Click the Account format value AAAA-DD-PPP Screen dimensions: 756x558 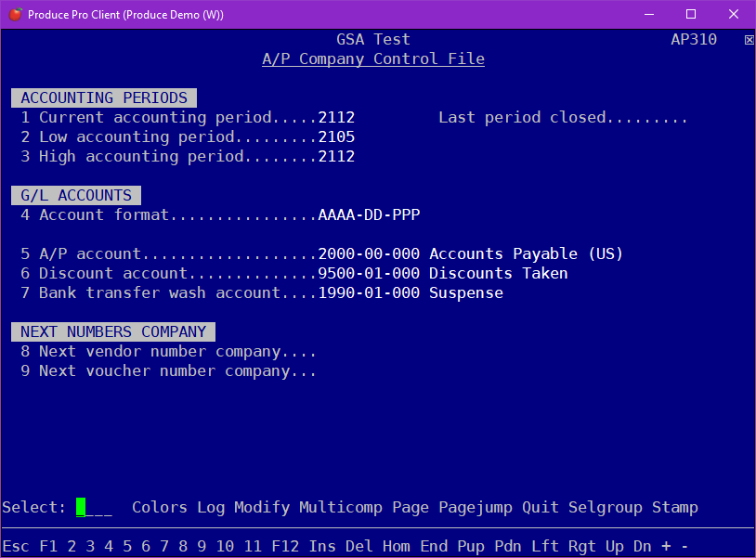369,214
